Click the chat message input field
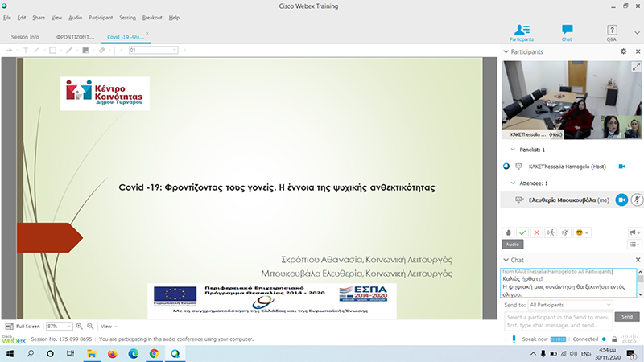Screen dimensions: 644x362 557,319
